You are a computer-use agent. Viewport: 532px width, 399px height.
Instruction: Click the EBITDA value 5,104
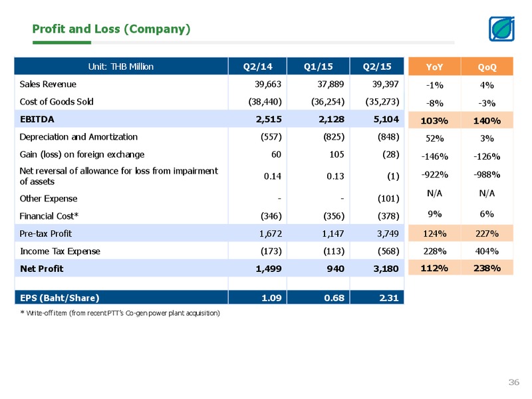[386, 120]
